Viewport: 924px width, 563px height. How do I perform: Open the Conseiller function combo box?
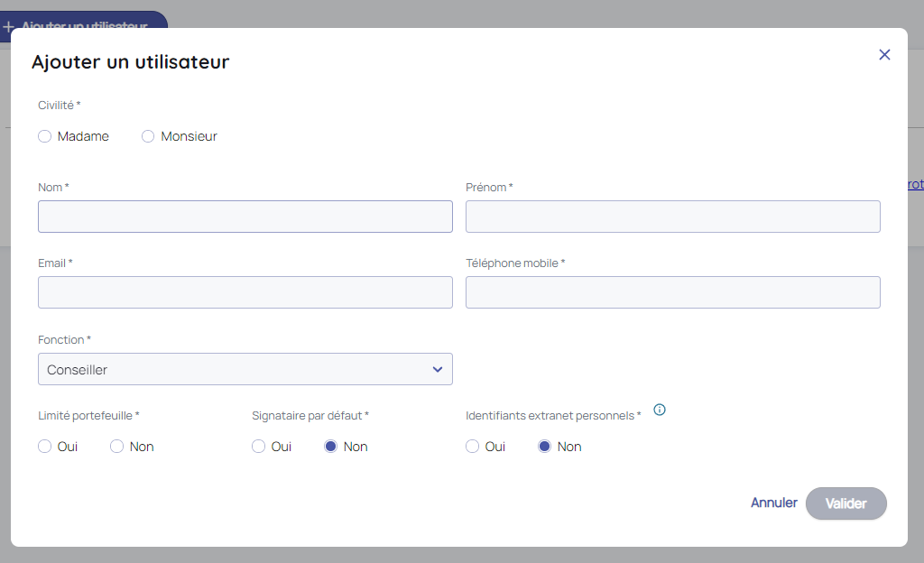click(245, 369)
